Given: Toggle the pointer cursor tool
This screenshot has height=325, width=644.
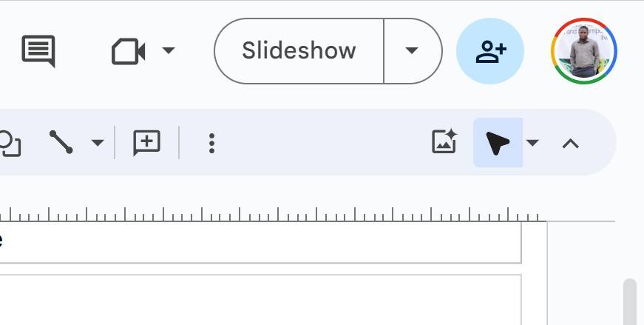Looking at the screenshot, I should 498,142.
